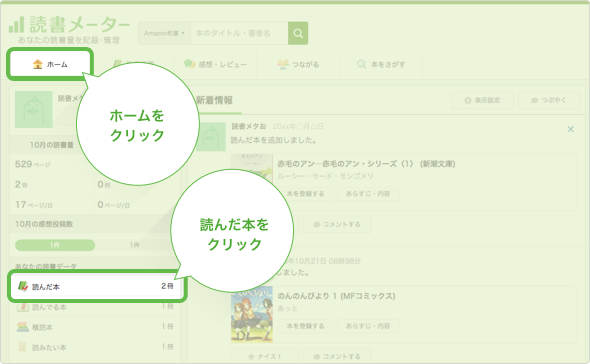Click the のんのんびより cover thumbnail
Viewport: 590px width, 364px height.
(x=252, y=315)
